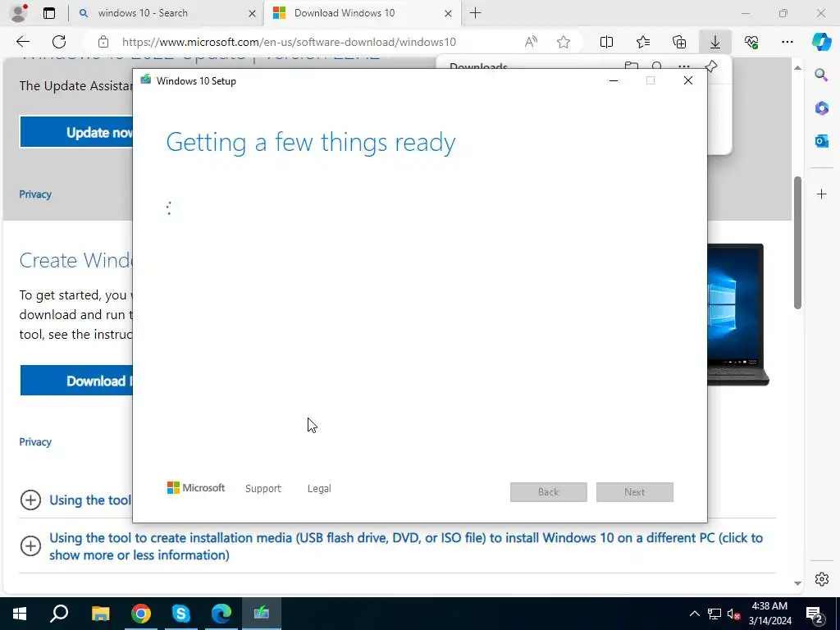Switch to Microsoft Edge on the taskbar

221,614
